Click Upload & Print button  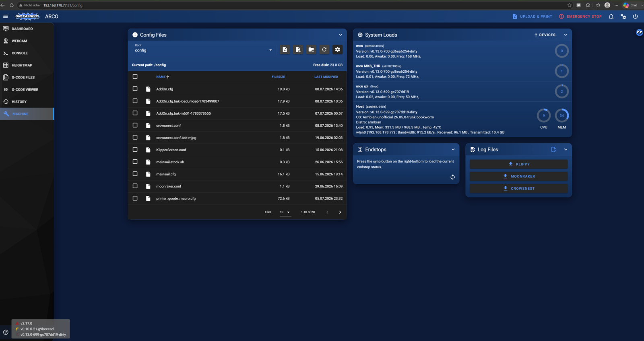532,16
